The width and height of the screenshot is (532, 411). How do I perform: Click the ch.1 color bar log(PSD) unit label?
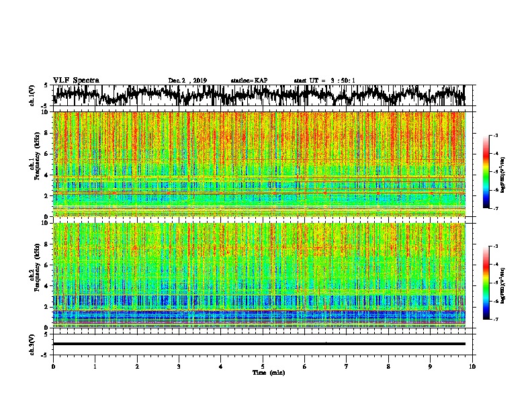pyautogui.click(x=503, y=175)
